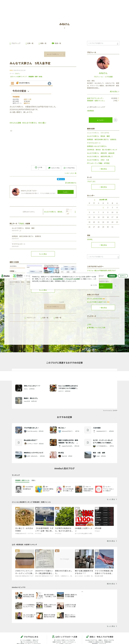Image resolution: width=129 pixels, height=644 pixels.
Task: Click the ログイン button
Action: click(x=123, y=276)
